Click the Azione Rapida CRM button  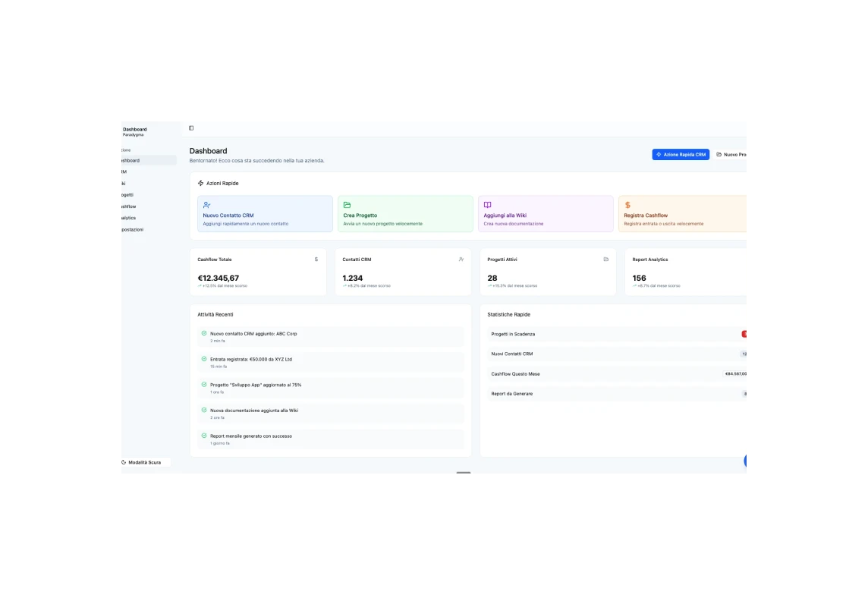coord(681,154)
